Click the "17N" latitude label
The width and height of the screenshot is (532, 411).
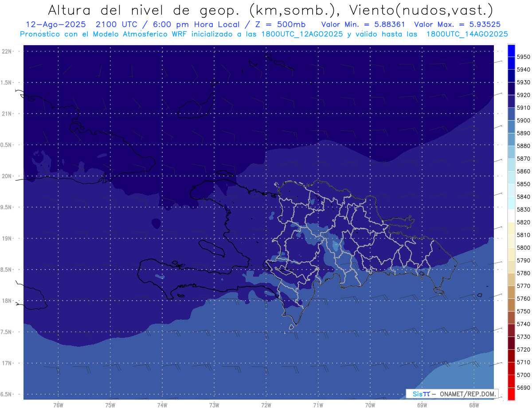tap(6, 363)
